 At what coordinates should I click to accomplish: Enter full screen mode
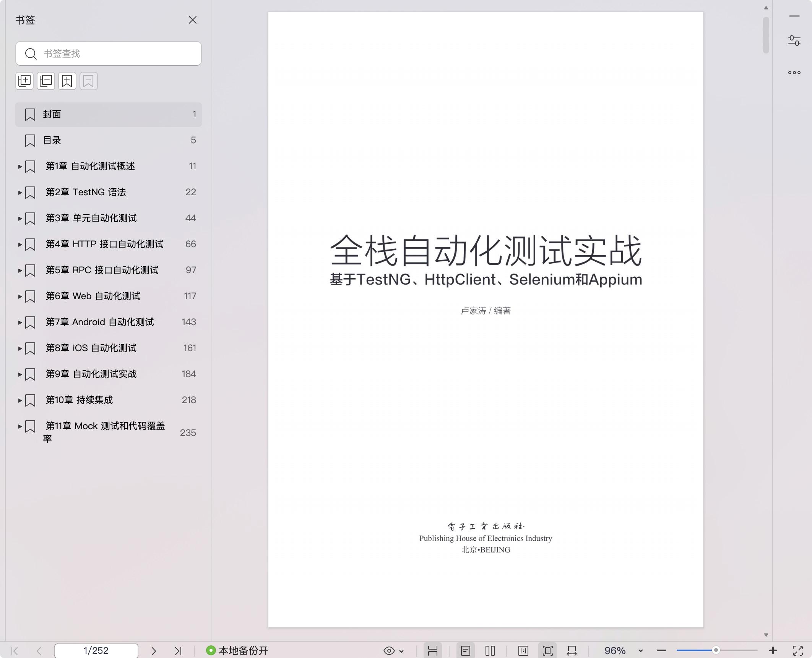(798, 651)
